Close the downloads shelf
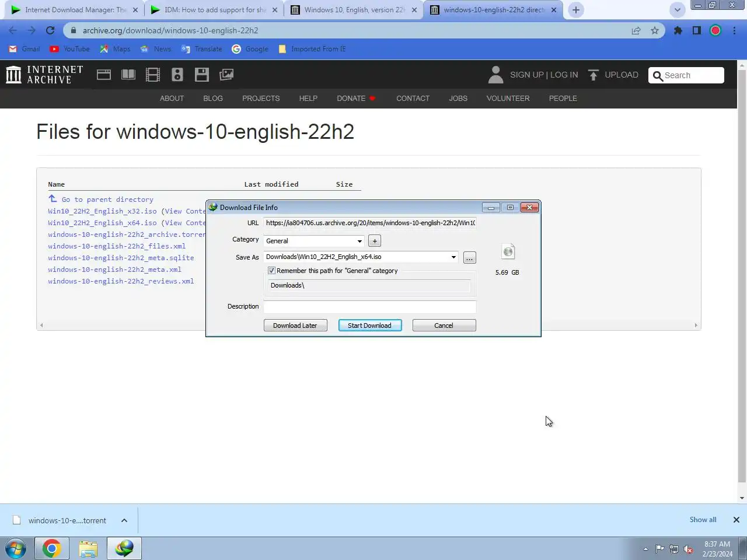The image size is (747, 560). pyautogui.click(x=736, y=520)
